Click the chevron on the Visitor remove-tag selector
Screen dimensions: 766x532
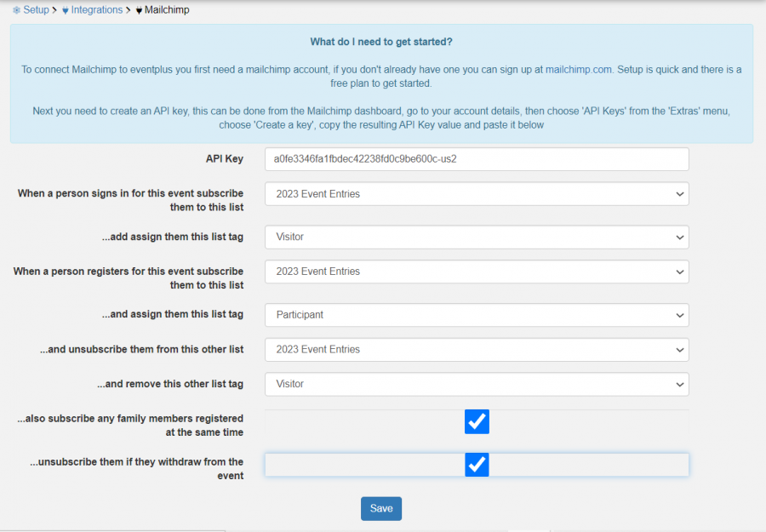680,383
